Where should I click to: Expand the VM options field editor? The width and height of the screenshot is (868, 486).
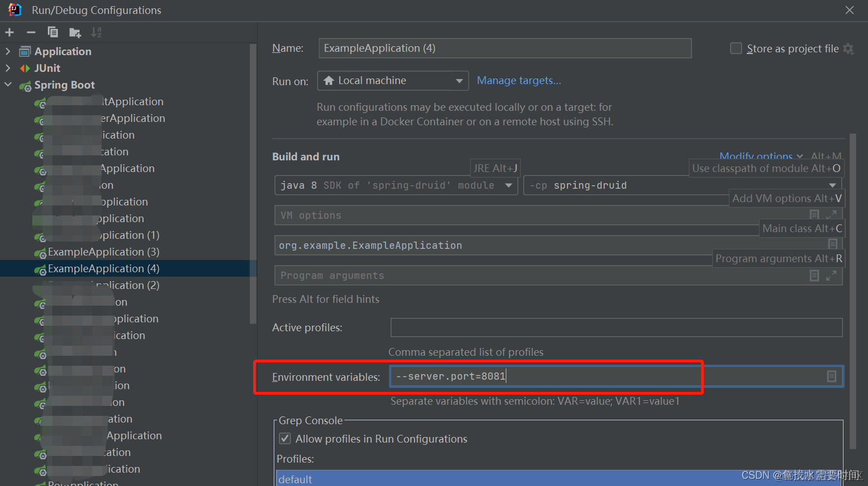[831, 215]
